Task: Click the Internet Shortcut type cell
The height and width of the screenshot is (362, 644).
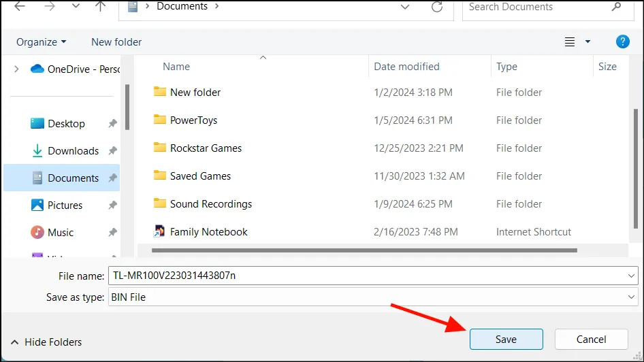Action: [534, 232]
